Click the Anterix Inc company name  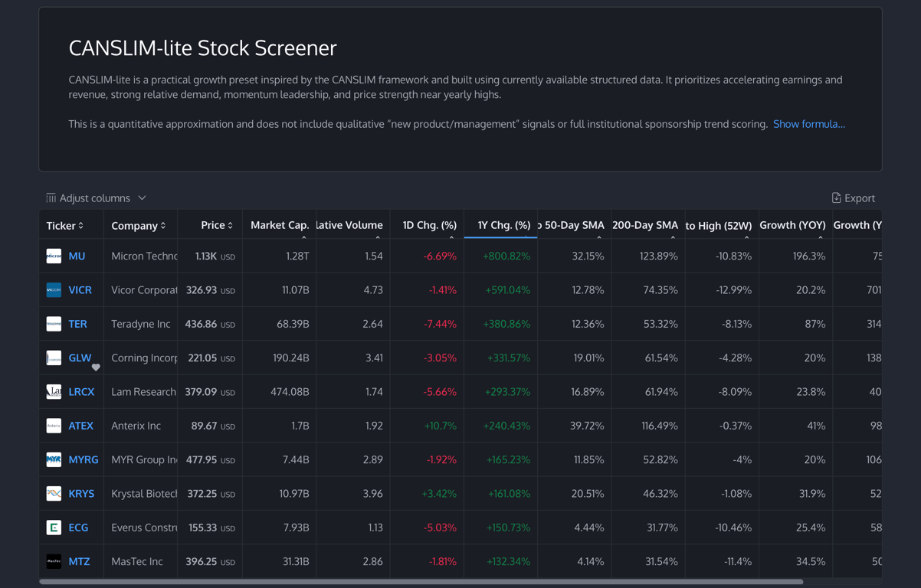click(x=136, y=426)
